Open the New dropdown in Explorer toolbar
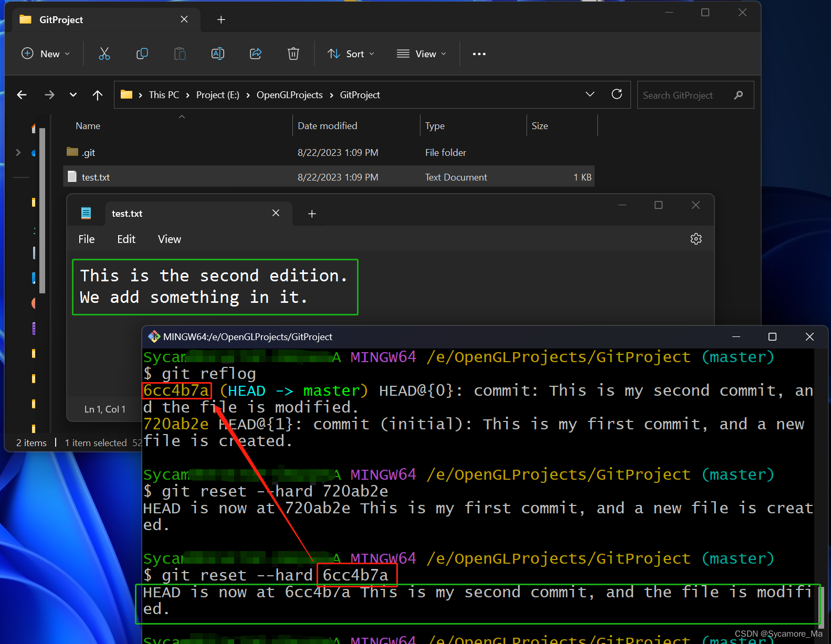Image resolution: width=831 pixels, height=644 pixels. [46, 54]
